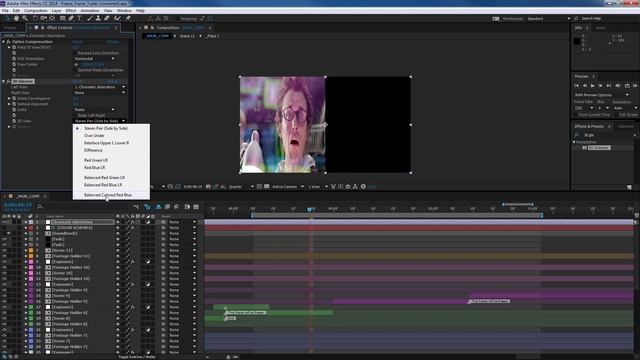Click the orange label of [Scene 11]

(x=31, y=250)
